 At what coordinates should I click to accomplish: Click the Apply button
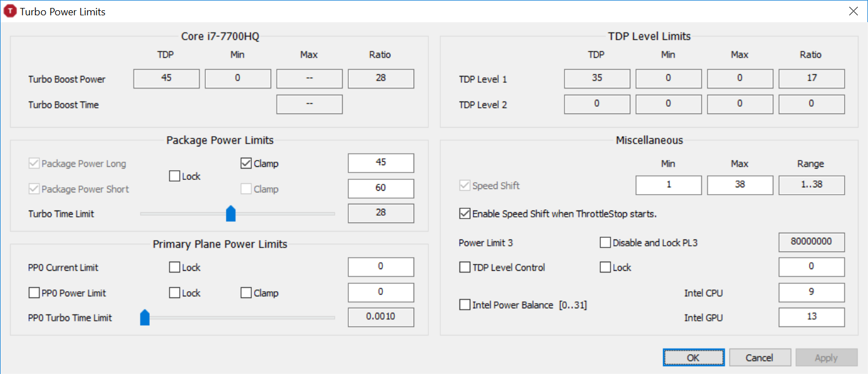[x=826, y=358]
